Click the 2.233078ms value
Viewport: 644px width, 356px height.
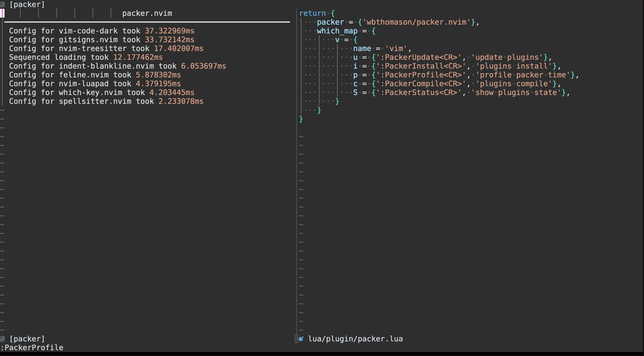[181, 101]
